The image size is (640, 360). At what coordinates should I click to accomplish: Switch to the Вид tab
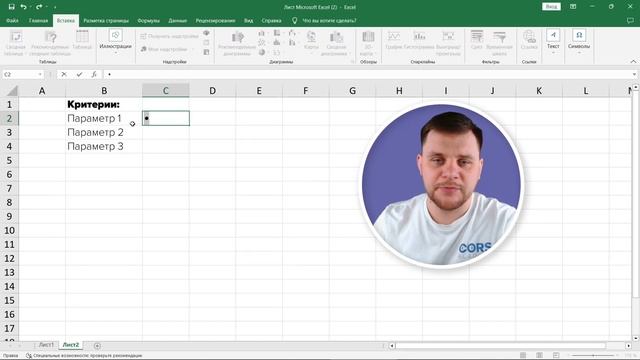249,20
